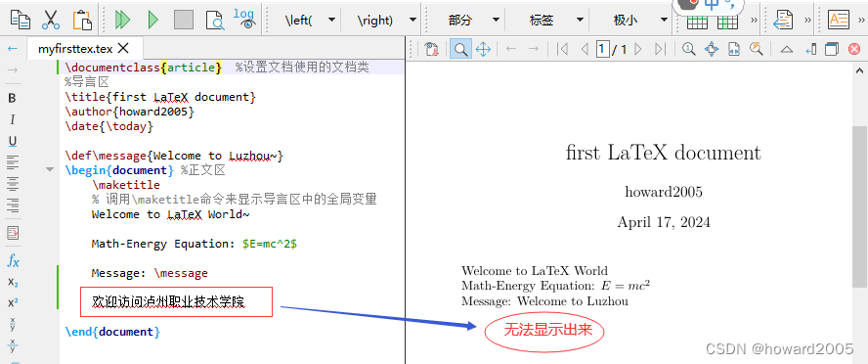Click the sync-to-source arrow icon
The image size is (868, 364).
pyautogui.click(x=811, y=49)
